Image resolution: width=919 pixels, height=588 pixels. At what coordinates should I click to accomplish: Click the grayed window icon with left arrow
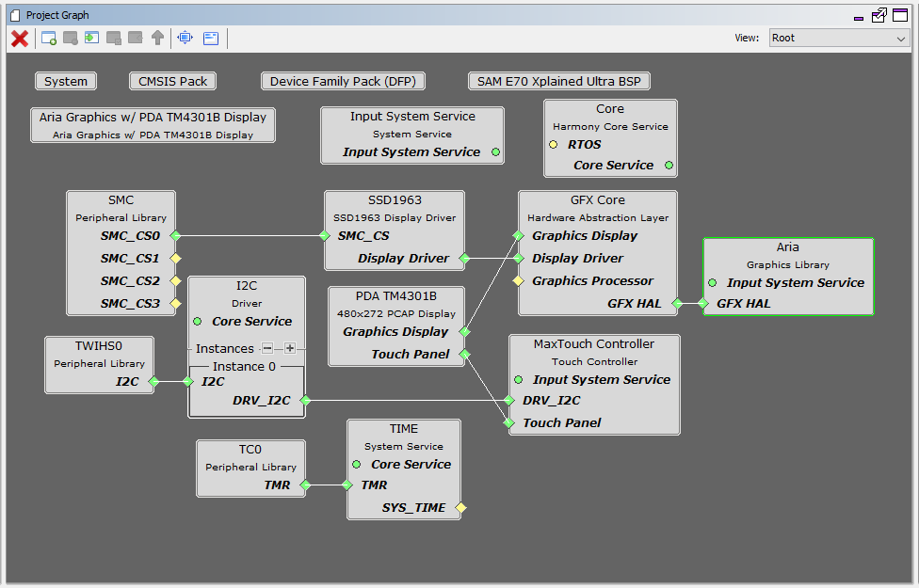pos(136,39)
